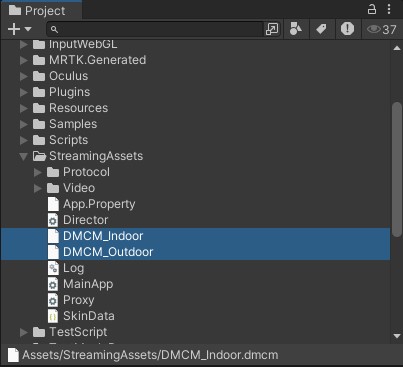The height and width of the screenshot is (367, 403).
Task: Focus the Project search field
Action: pyautogui.click(x=155, y=29)
